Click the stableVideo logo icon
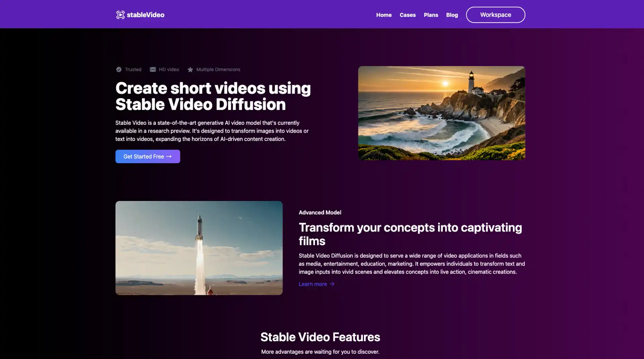This screenshot has height=359, width=644. tap(120, 15)
